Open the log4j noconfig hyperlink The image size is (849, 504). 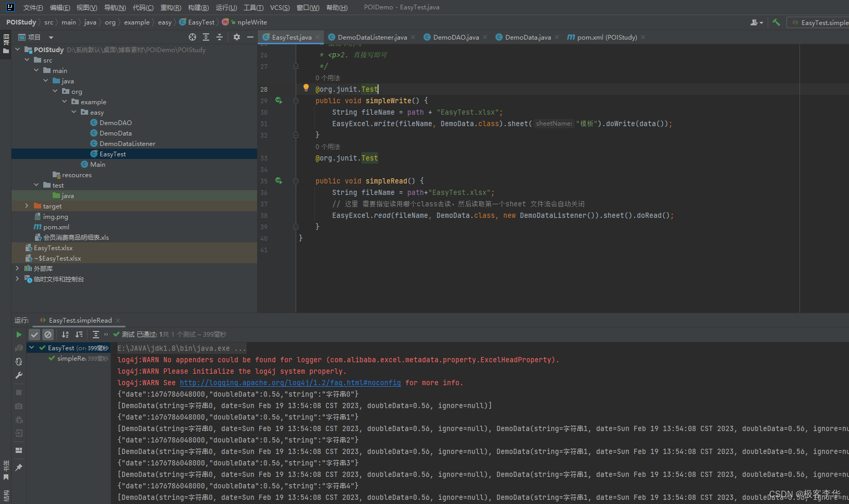pos(290,383)
